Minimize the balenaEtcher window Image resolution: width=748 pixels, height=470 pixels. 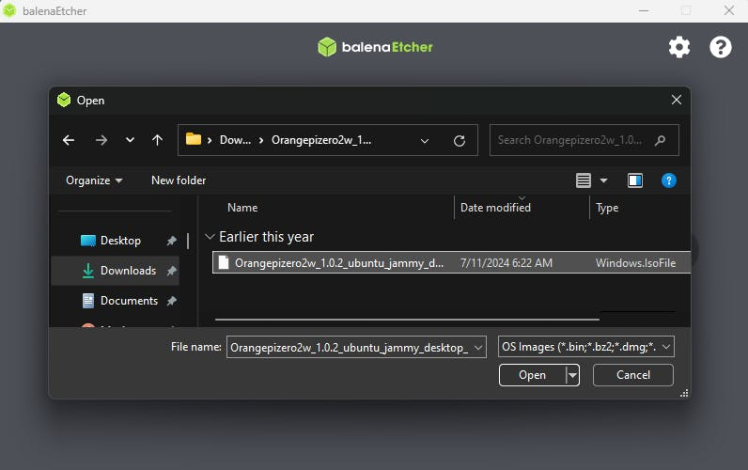click(x=644, y=10)
